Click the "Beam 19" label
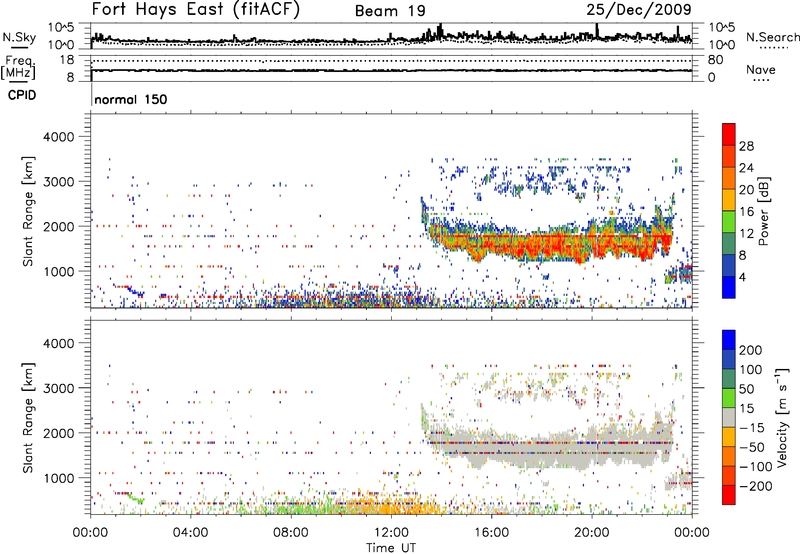The width and height of the screenshot is (800, 554). [390, 11]
